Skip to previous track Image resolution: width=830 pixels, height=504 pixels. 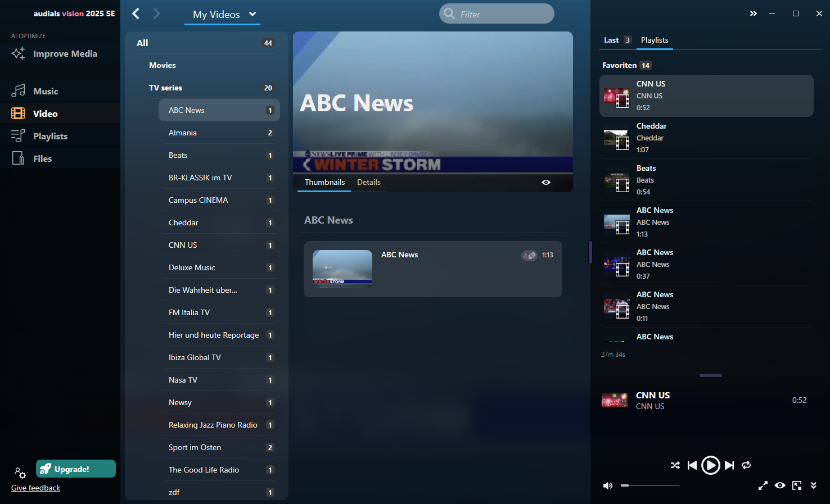pos(692,465)
